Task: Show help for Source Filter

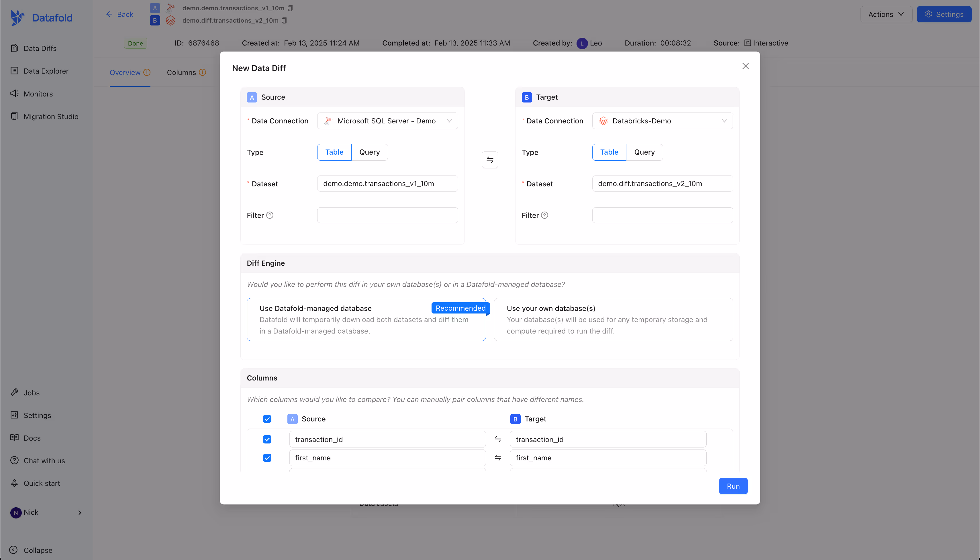Action: tap(270, 215)
